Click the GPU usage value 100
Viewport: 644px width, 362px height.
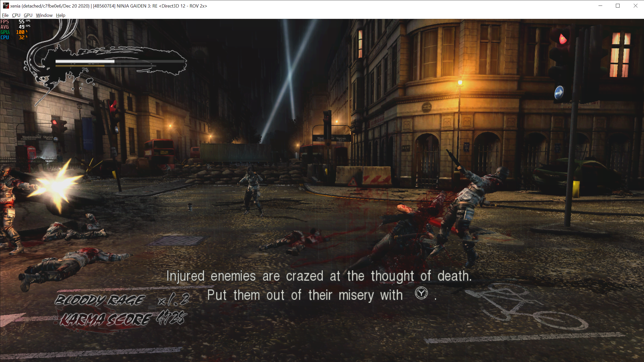[x=20, y=32]
